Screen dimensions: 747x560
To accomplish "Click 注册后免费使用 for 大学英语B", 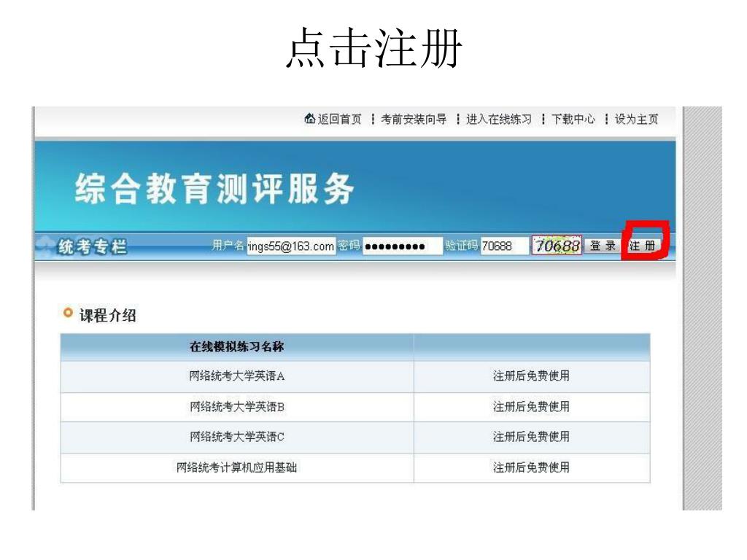I will (531, 407).
